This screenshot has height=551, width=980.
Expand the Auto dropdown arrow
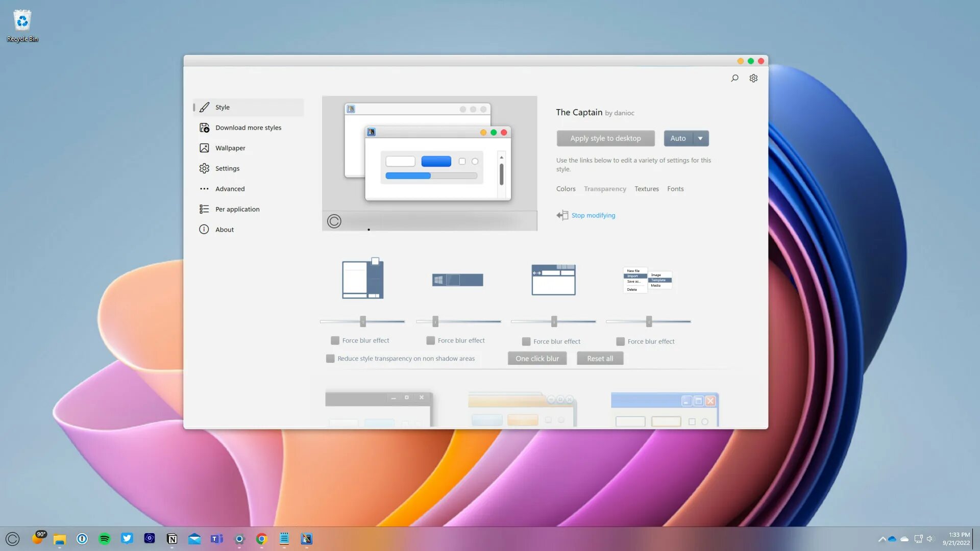coord(700,138)
